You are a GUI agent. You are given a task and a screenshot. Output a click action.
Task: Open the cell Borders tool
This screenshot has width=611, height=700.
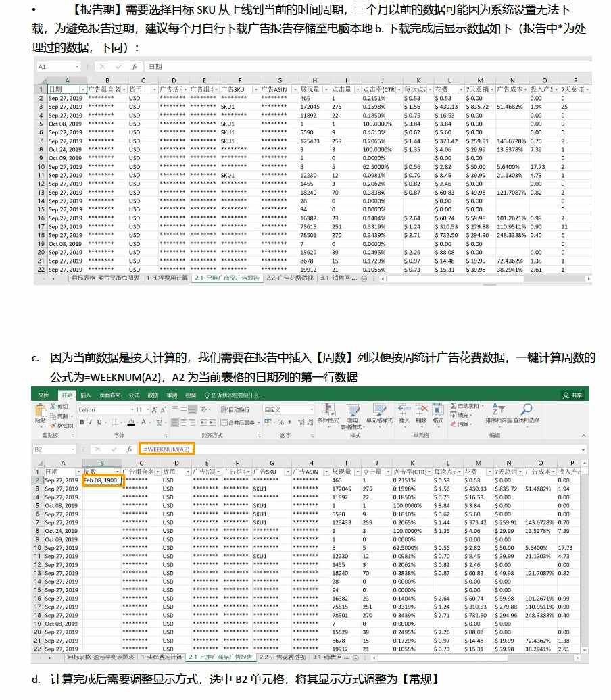(x=115, y=422)
